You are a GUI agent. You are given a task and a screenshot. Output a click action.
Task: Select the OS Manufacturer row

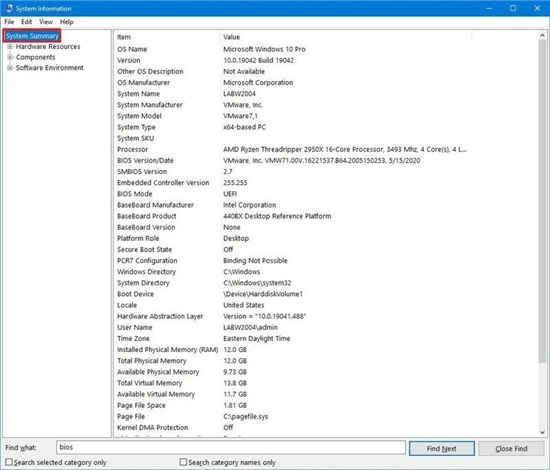click(326, 82)
